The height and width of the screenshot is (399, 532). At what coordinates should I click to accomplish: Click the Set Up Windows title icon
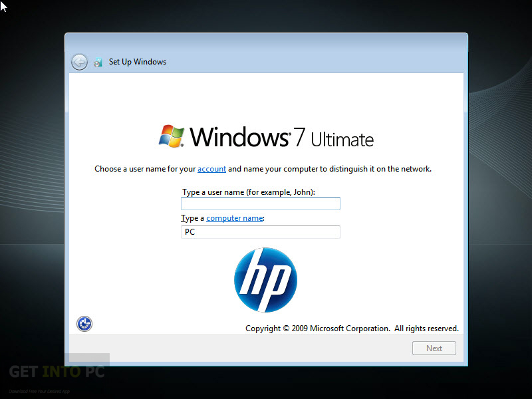click(98, 63)
